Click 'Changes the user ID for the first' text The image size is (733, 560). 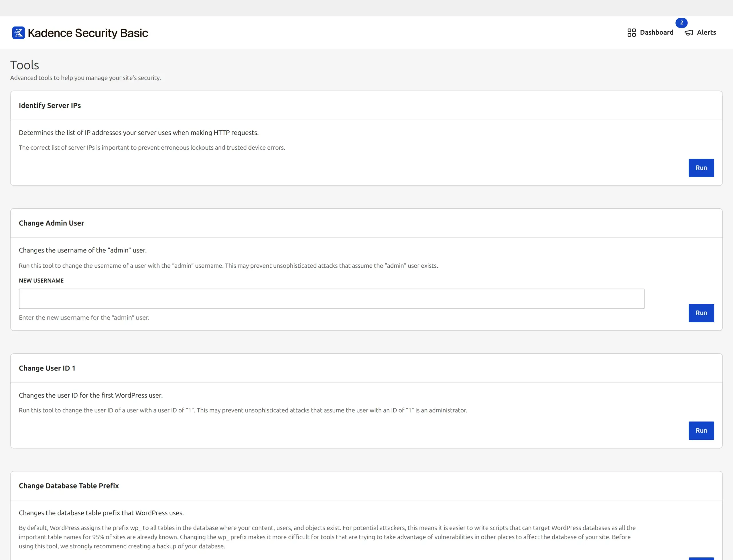click(91, 395)
